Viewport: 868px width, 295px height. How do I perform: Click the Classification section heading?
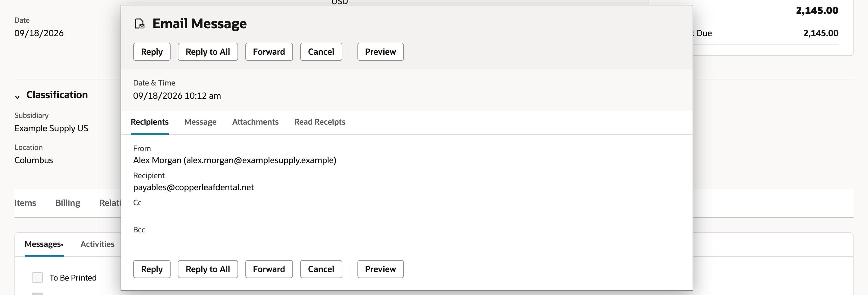click(57, 95)
